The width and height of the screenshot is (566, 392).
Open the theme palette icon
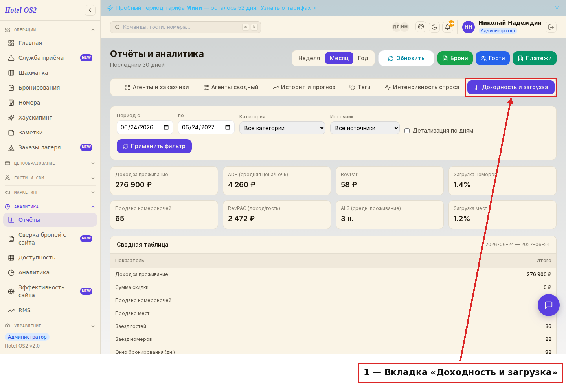[x=421, y=27]
